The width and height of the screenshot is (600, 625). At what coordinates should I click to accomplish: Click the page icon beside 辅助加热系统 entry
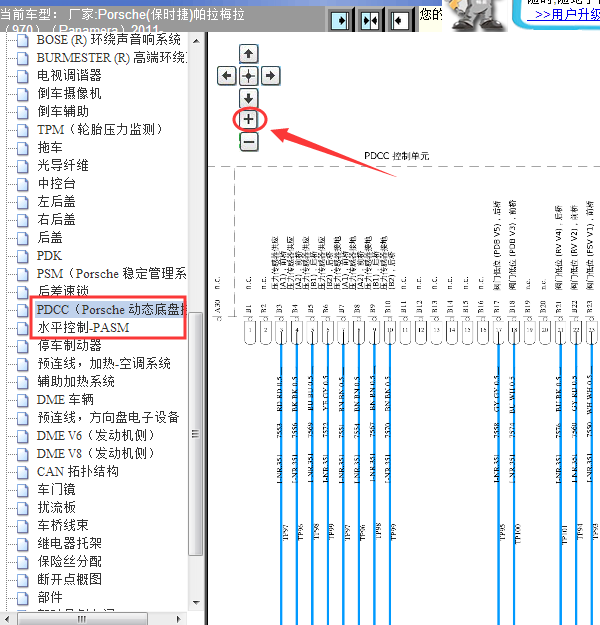point(23,382)
